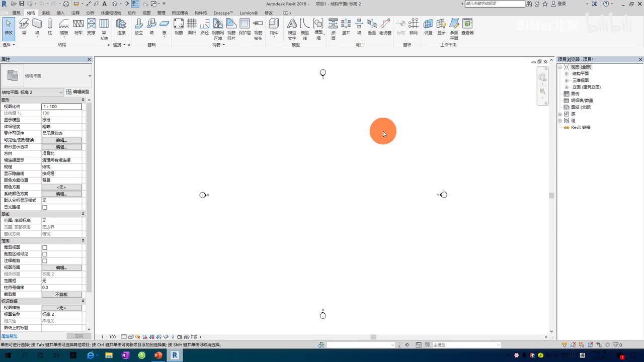
Task: Expand the 三维视图 tree node
Action: pos(567,80)
